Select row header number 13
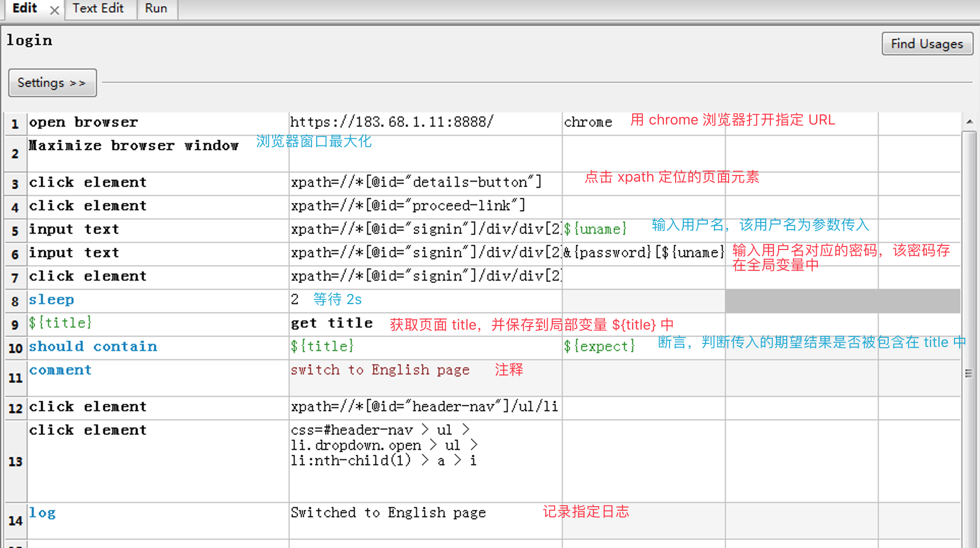Viewport: 980px width, 548px height. pyautogui.click(x=15, y=461)
